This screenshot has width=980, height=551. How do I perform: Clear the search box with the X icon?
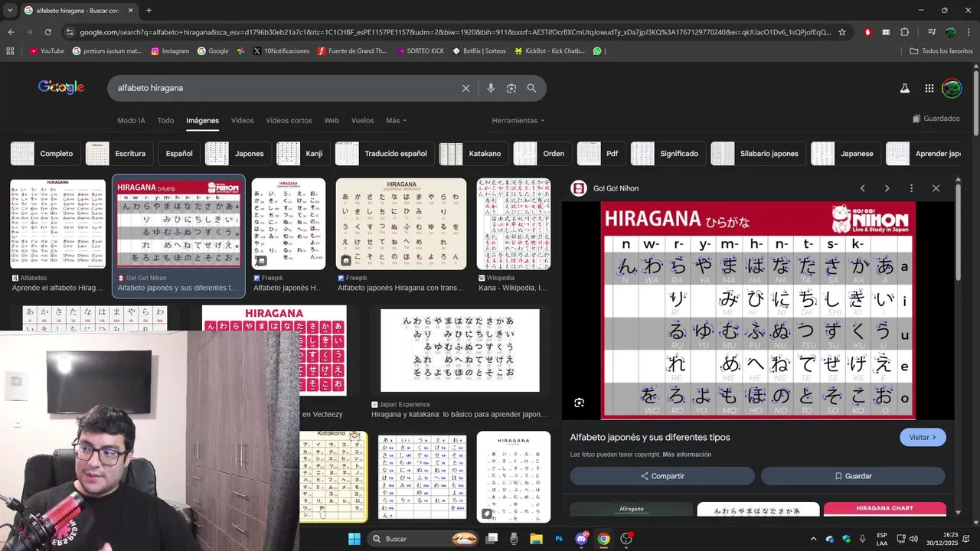(x=465, y=88)
